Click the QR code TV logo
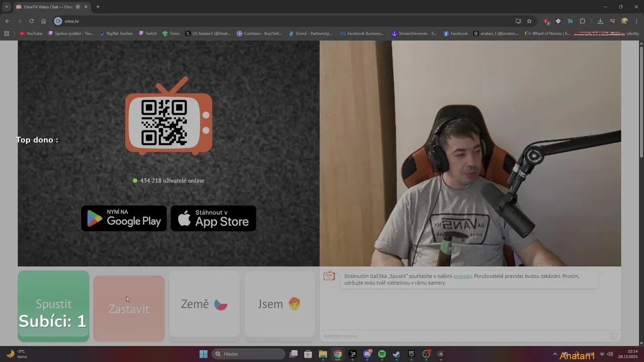The height and width of the screenshot is (362, 644). 169,116
